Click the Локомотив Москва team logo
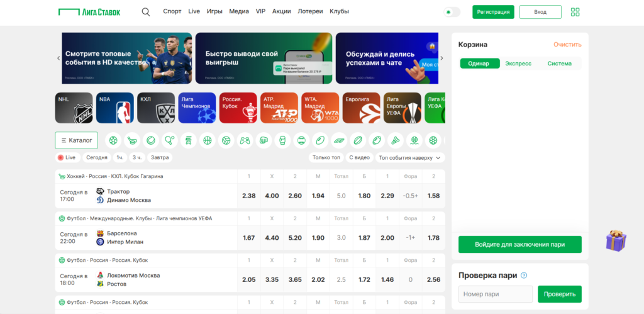Screen dimensions: 644x314 click(100, 275)
